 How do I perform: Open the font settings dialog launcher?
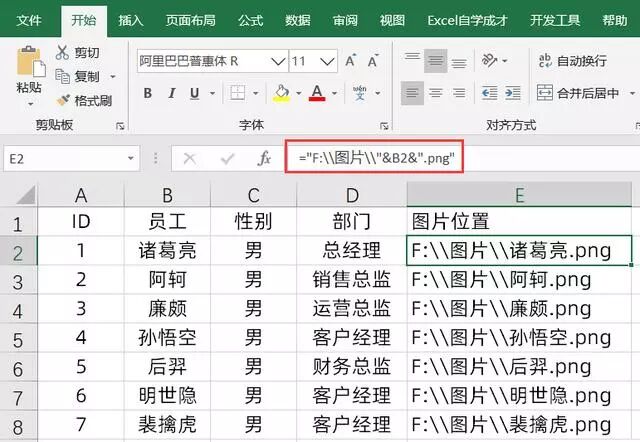point(384,126)
